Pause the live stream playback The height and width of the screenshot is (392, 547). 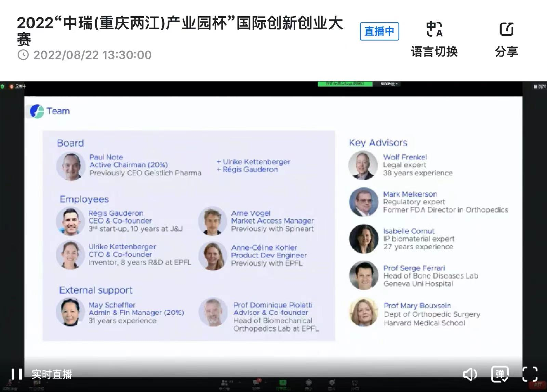16,374
